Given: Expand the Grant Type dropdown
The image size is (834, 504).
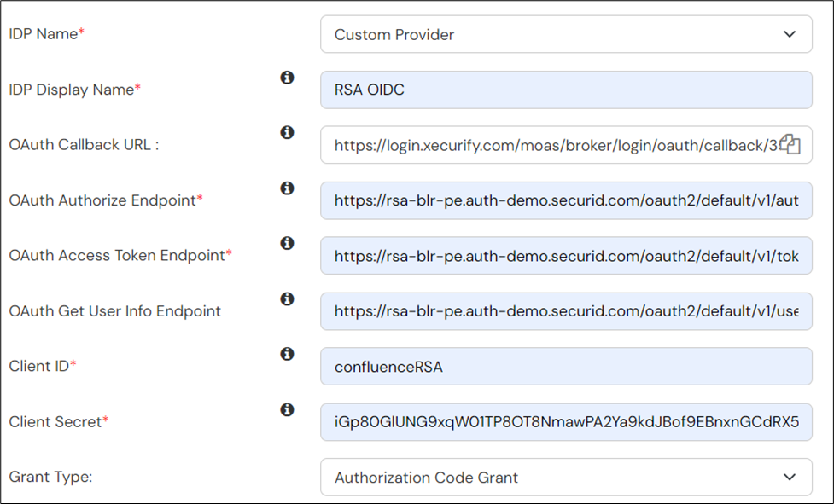Looking at the screenshot, I should click(x=566, y=478).
